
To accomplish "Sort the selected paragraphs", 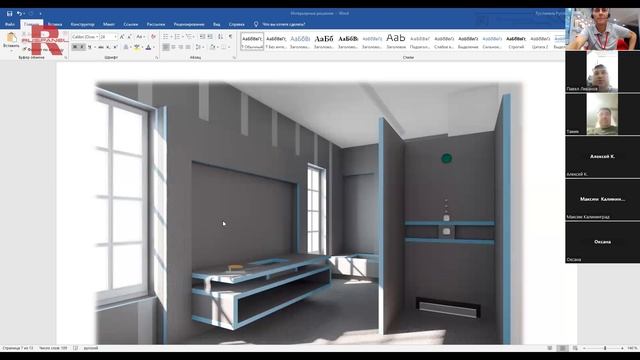I will click(x=220, y=37).
